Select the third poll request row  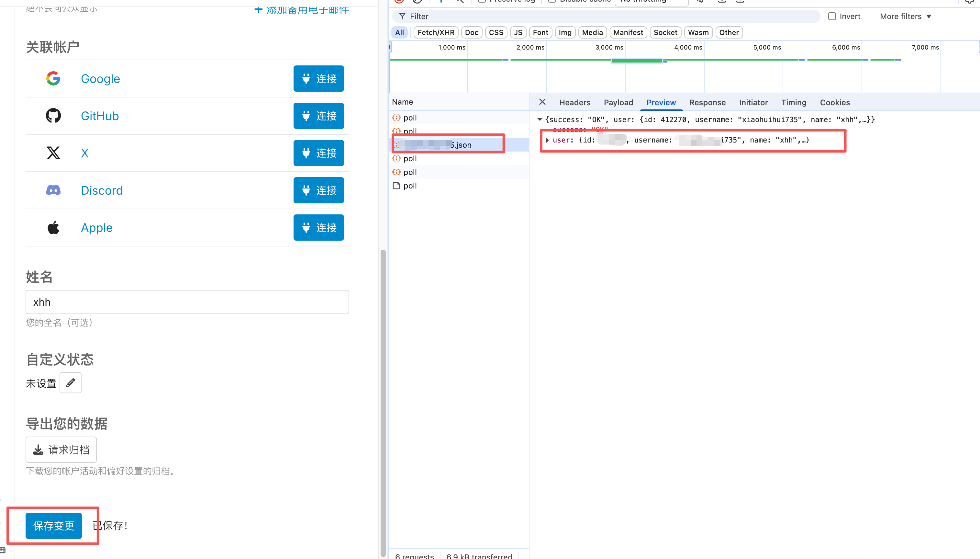(459, 158)
